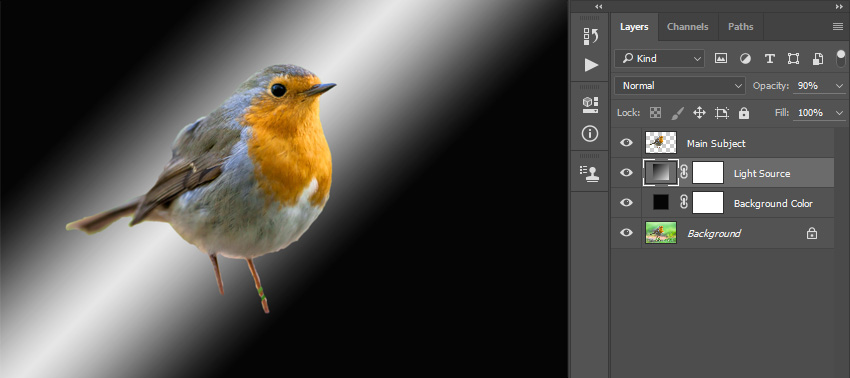Open the Opacity slider dropdown arrow

(840, 86)
